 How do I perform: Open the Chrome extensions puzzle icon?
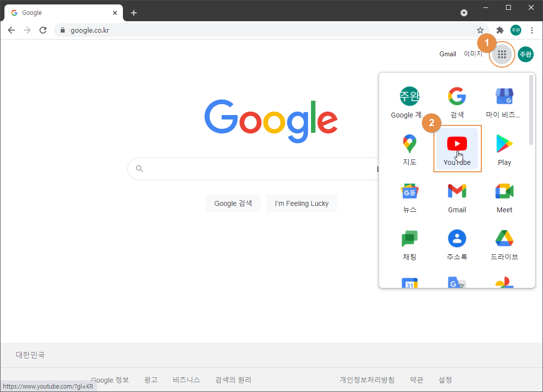500,30
